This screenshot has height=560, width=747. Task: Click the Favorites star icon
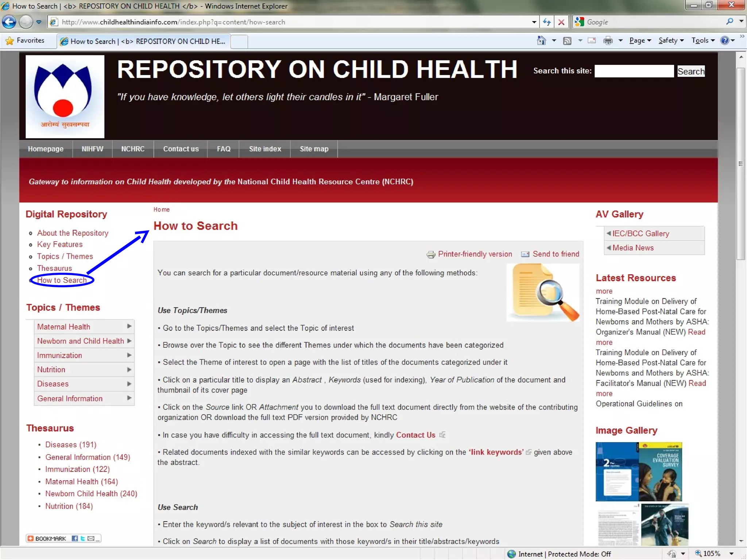tap(10, 40)
